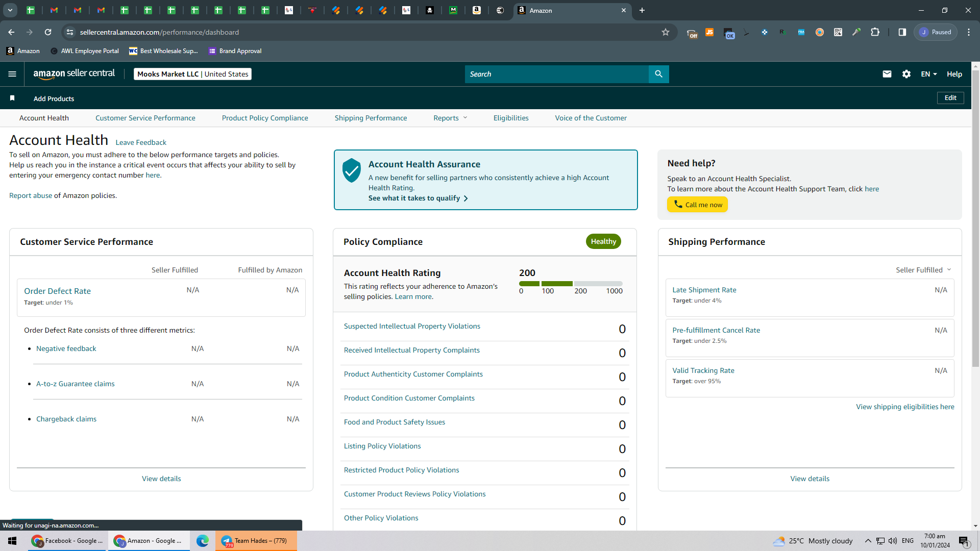Select the Account Health tab
980x551 pixels.
point(44,118)
